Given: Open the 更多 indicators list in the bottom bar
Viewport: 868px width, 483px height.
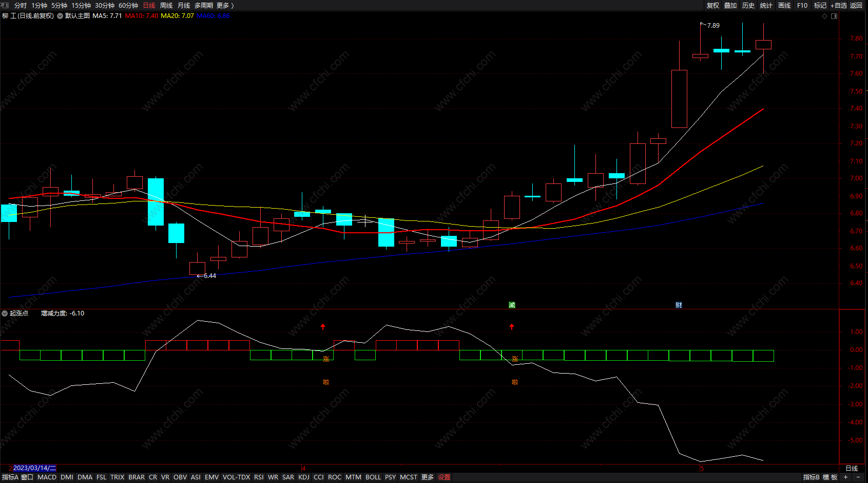Looking at the screenshot, I should click(x=428, y=477).
